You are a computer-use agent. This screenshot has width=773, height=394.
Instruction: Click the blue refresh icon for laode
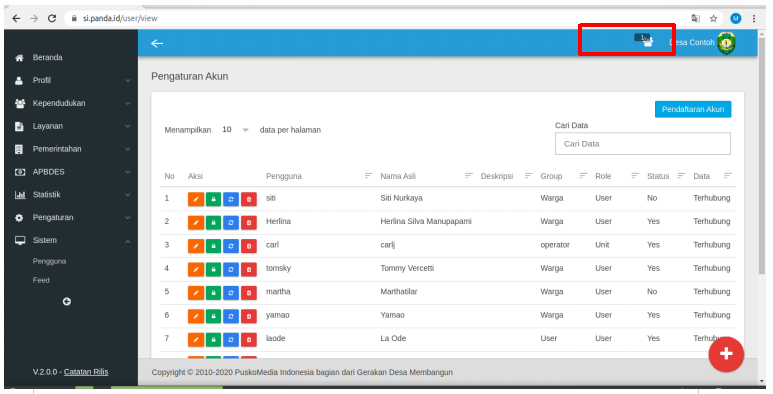pyautogui.click(x=231, y=340)
